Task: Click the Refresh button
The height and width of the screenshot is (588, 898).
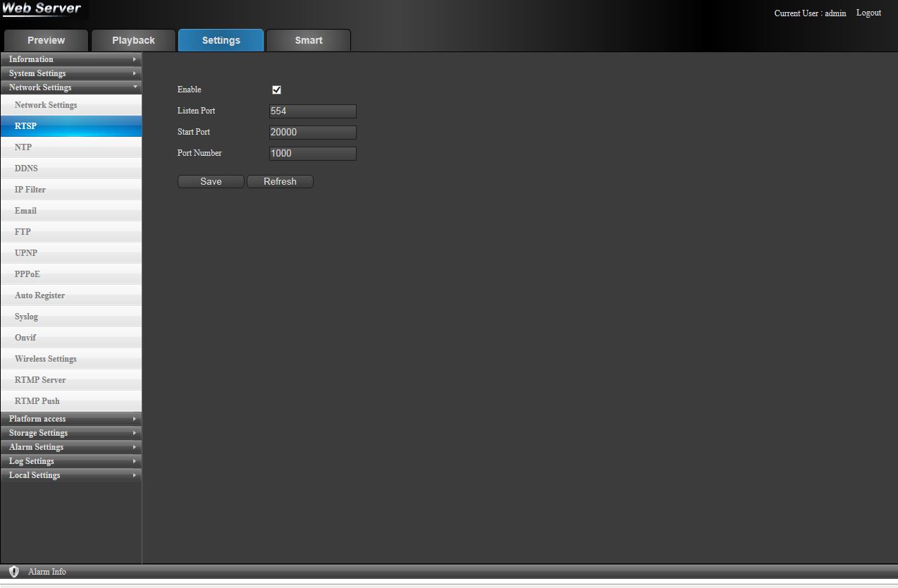Action: [280, 182]
